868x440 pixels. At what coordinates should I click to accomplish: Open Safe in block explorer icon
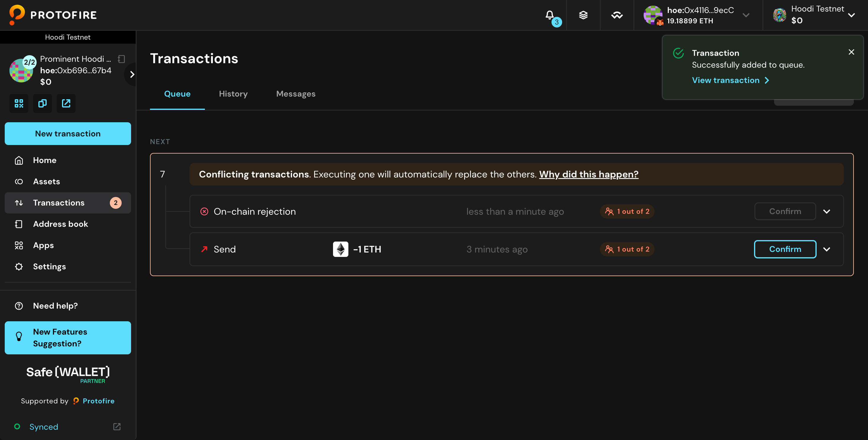point(66,103)
